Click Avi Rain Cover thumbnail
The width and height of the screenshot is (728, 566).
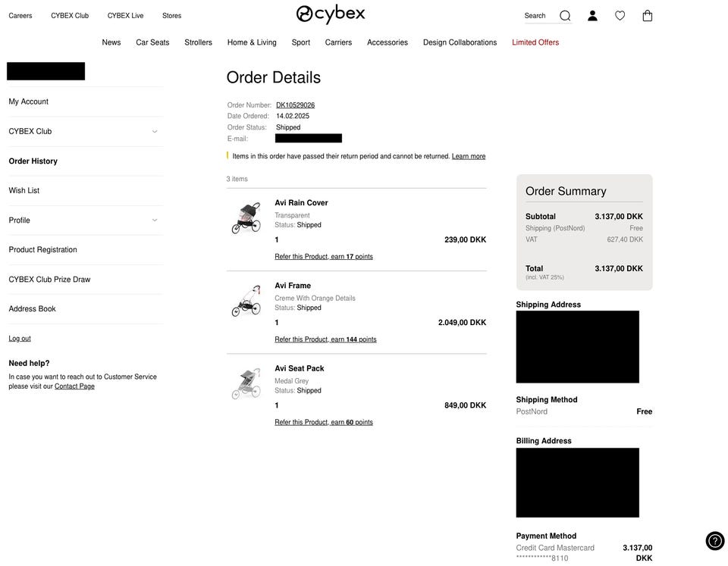tap(246, 217)
